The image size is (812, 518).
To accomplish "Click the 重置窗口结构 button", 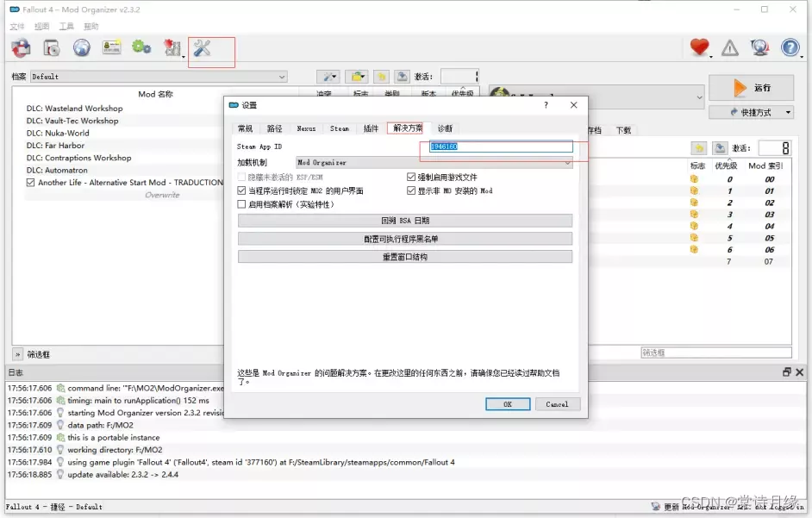I will click(405, 257).
